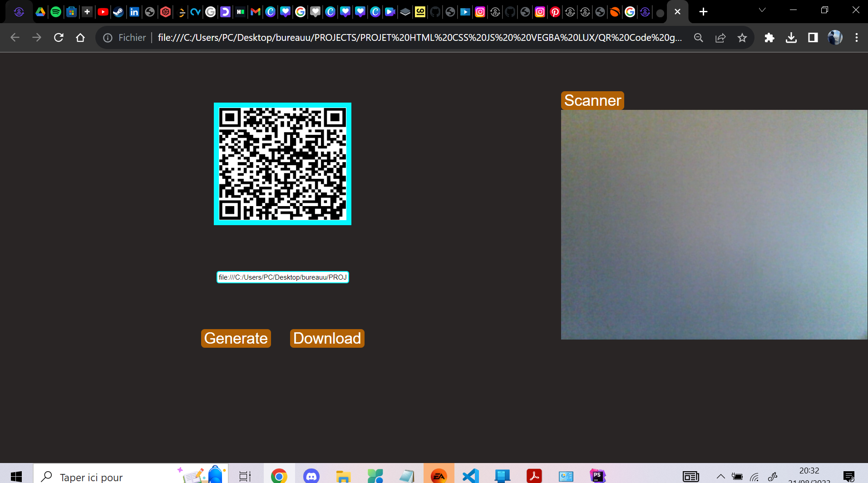Click the Download button
This screenshot has height=483, width=868.
(326, 338)
